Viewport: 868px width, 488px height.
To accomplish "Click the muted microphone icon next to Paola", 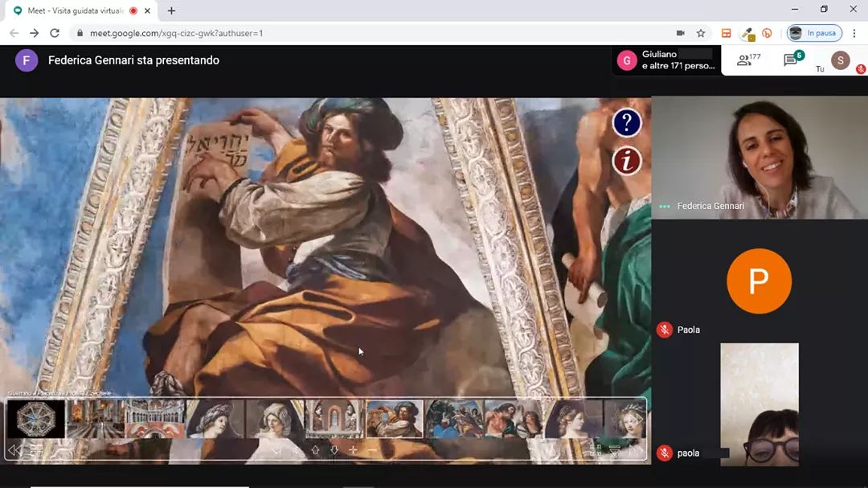I will coord(665,330).
